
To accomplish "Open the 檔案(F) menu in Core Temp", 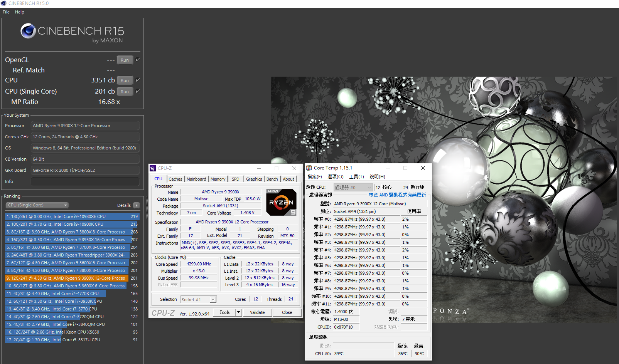I will [x=315, y=177].
